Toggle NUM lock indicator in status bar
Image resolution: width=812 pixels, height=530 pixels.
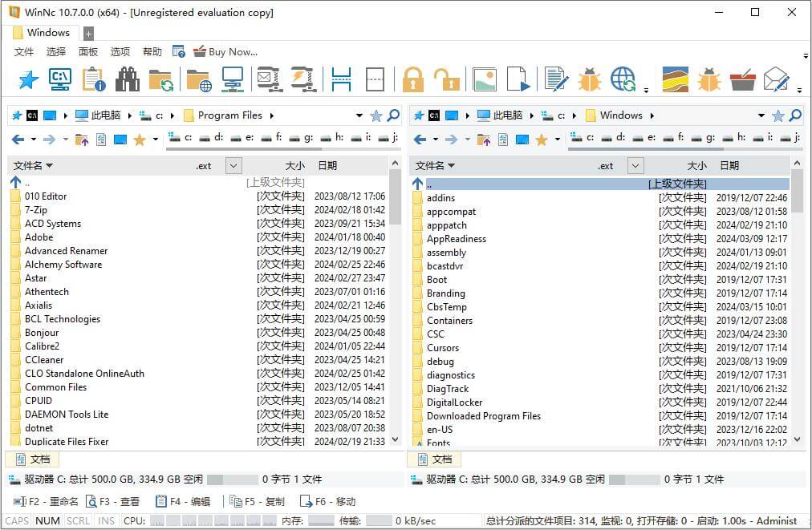coord(47,520)
